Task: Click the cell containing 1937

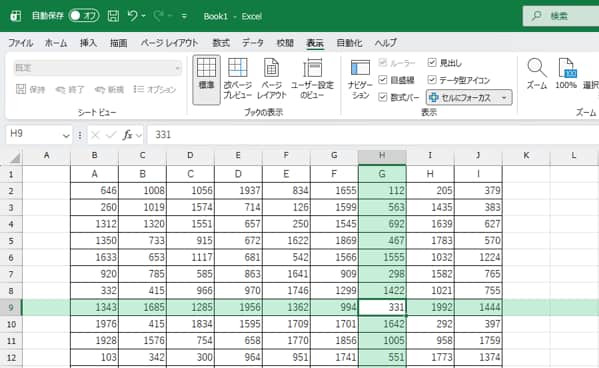Action: (x=238, y=190)
